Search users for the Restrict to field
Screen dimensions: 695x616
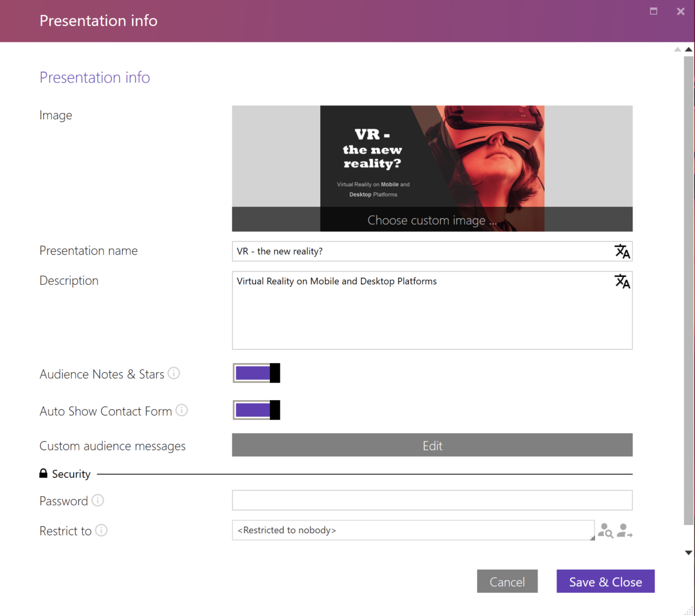[x=606, y=530]
